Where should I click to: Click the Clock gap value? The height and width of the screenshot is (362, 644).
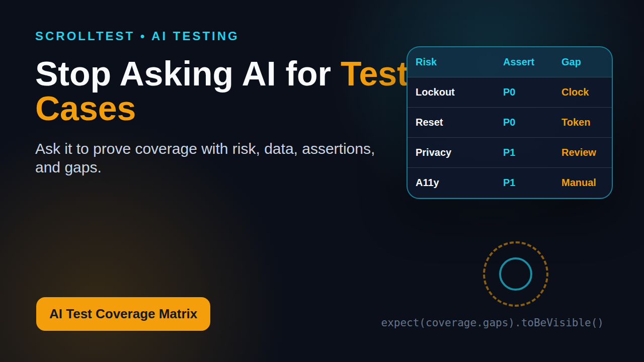point(575,92)
